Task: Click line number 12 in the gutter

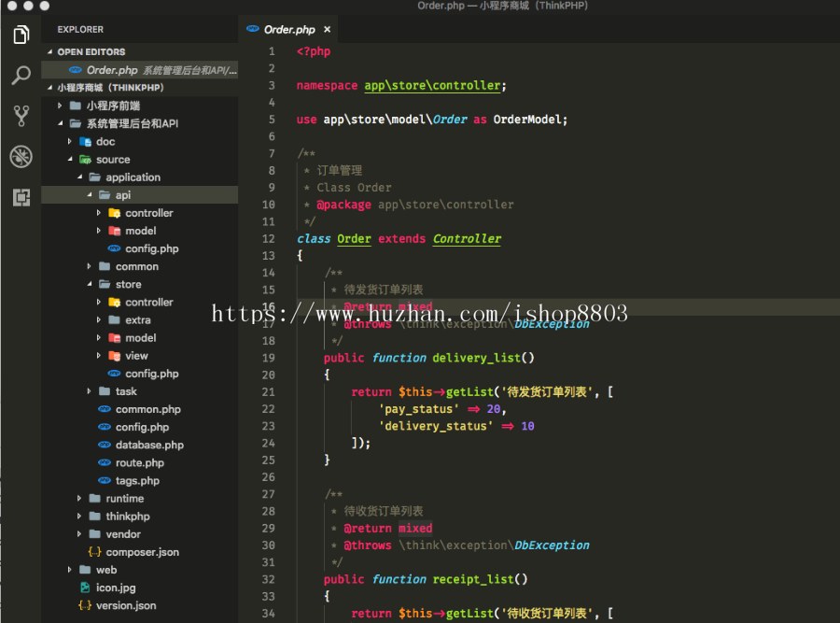Action: 269,239
